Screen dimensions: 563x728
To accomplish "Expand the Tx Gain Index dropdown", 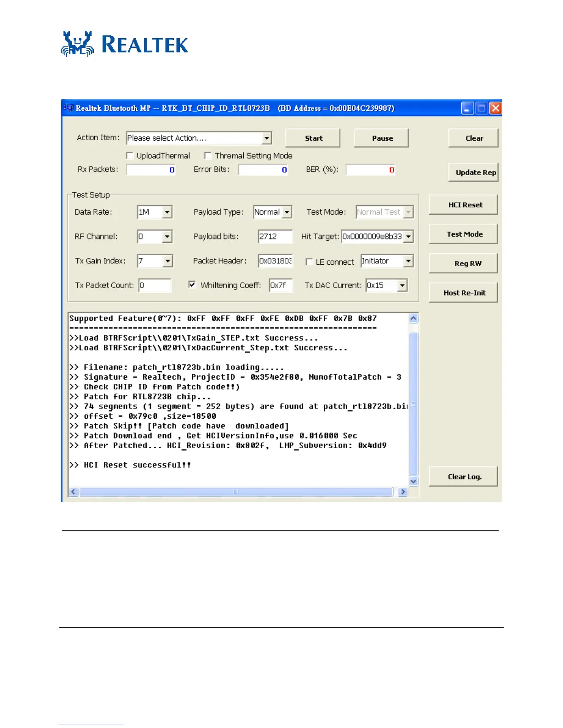I will point(168,261).
